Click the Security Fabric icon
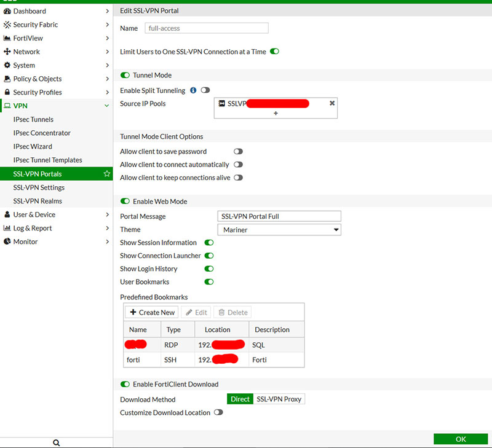The image size is (492, 448). pyautogui.click(x=7, y=25)
